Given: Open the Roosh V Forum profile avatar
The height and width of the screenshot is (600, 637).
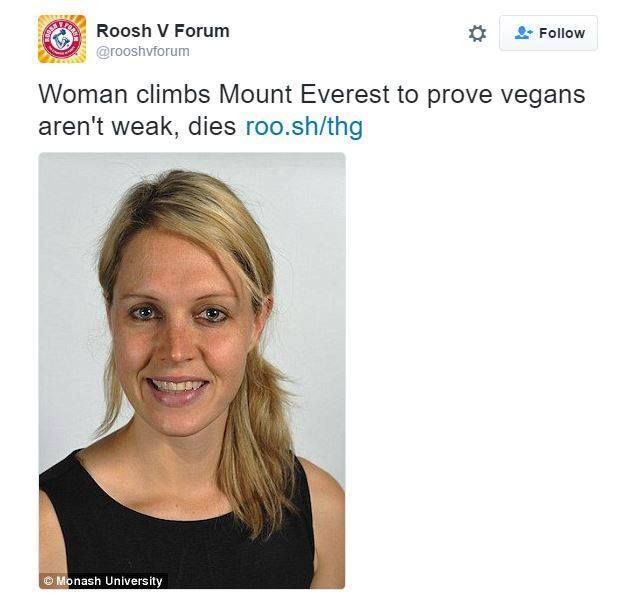Looking at the screenshot, I should pyautogui.click(x=62, y=39).
